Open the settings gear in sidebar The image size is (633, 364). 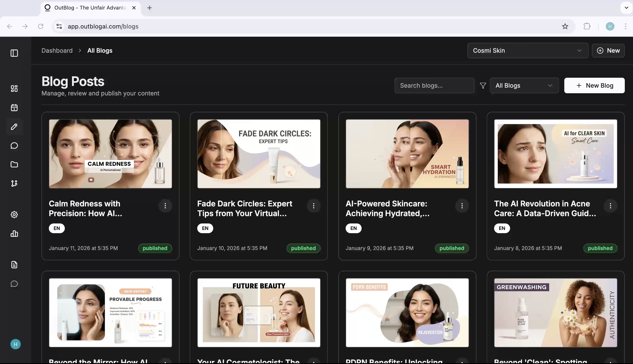pos(14,215)
